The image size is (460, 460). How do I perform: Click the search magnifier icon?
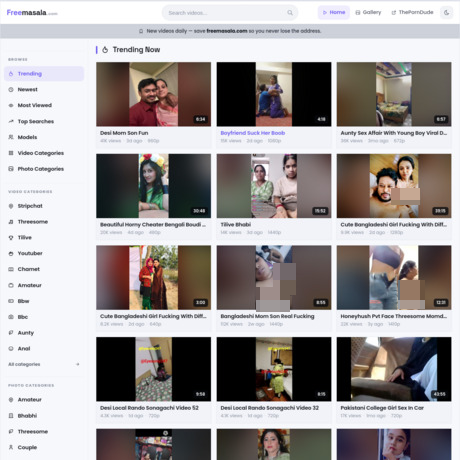(290, 13)
